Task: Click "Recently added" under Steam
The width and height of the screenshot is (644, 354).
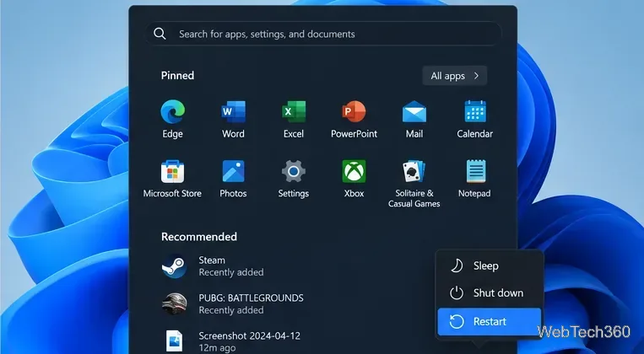Action: pos(231,272)
